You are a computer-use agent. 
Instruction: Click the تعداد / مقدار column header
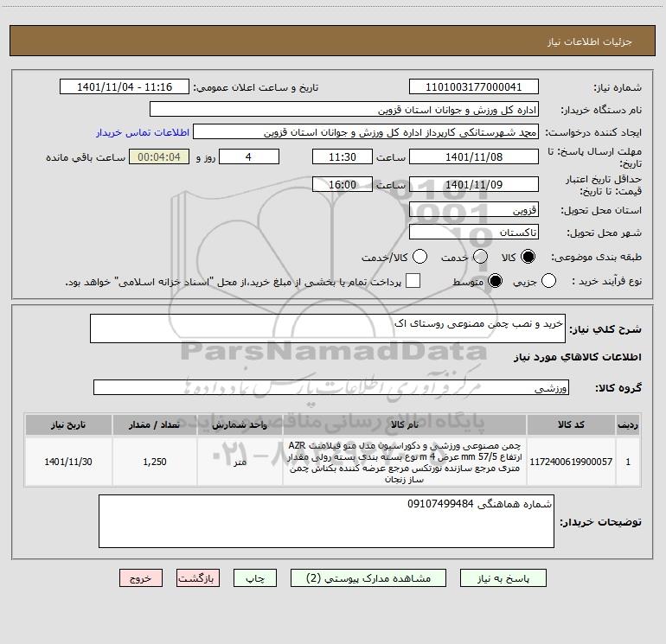pyautogui.click(x=155, y=424)
